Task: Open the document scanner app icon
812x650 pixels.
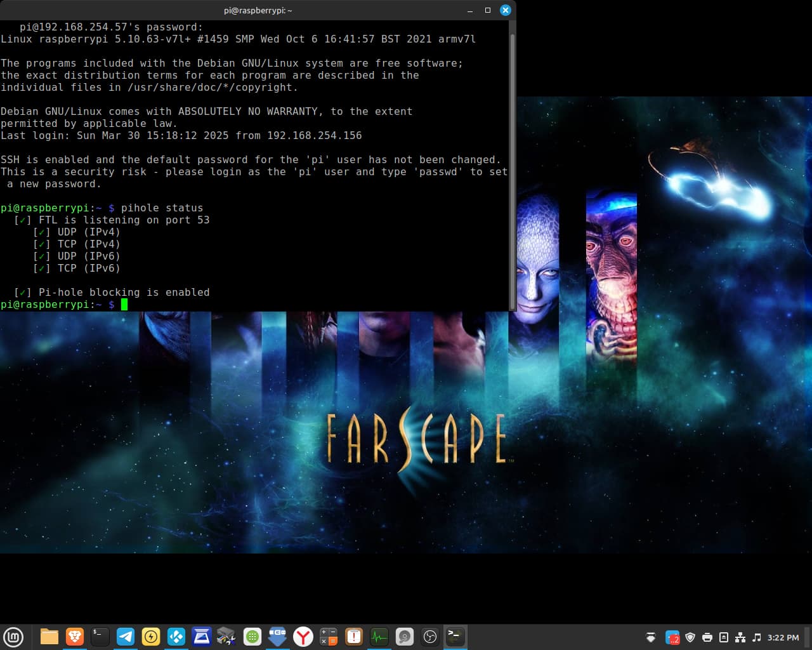Action: pyautogui.click(x=202, y=637)
